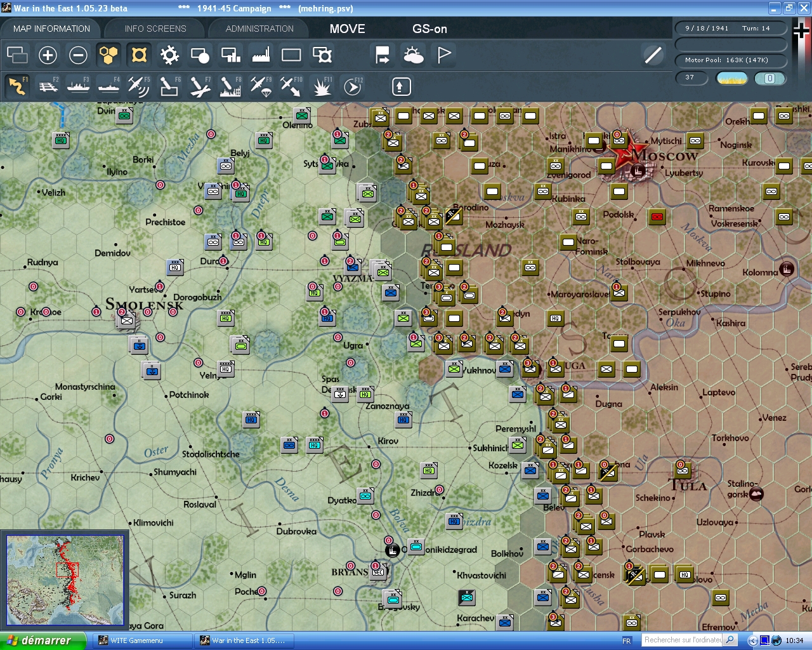812x650 pixels.
Task: Select the SEC unit counter at Bryansk
Action: tap(379, 572)
